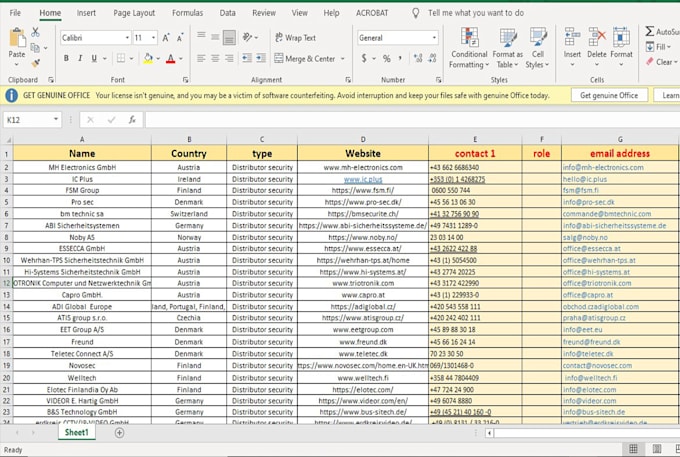Open the Font dialog launcher
This screenshot has height=457, width=680.
(186, 80)
